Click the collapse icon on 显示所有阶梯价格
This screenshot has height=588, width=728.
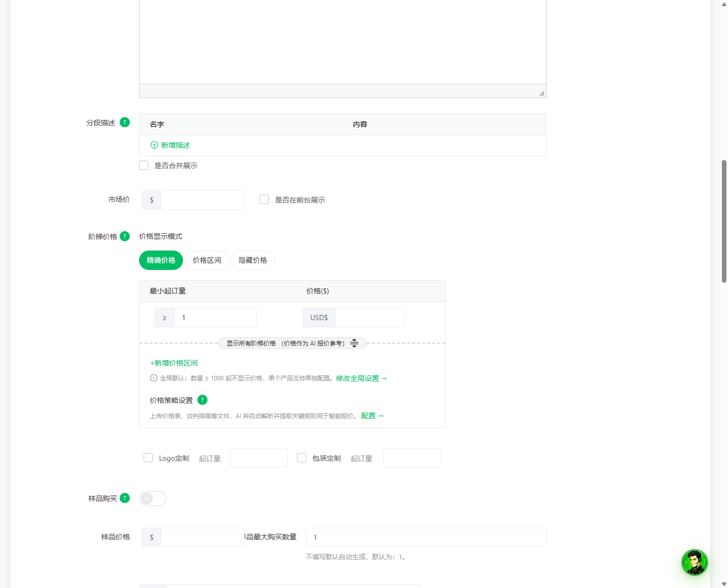pos(354,343)
